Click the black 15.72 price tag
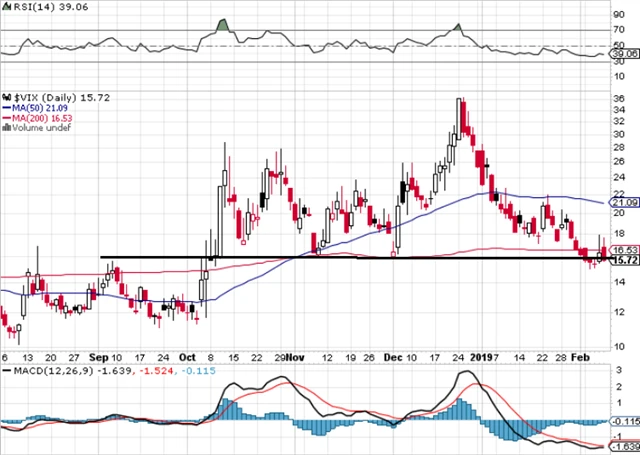Viewport: 640px width, 455px height. pos(624,260)
